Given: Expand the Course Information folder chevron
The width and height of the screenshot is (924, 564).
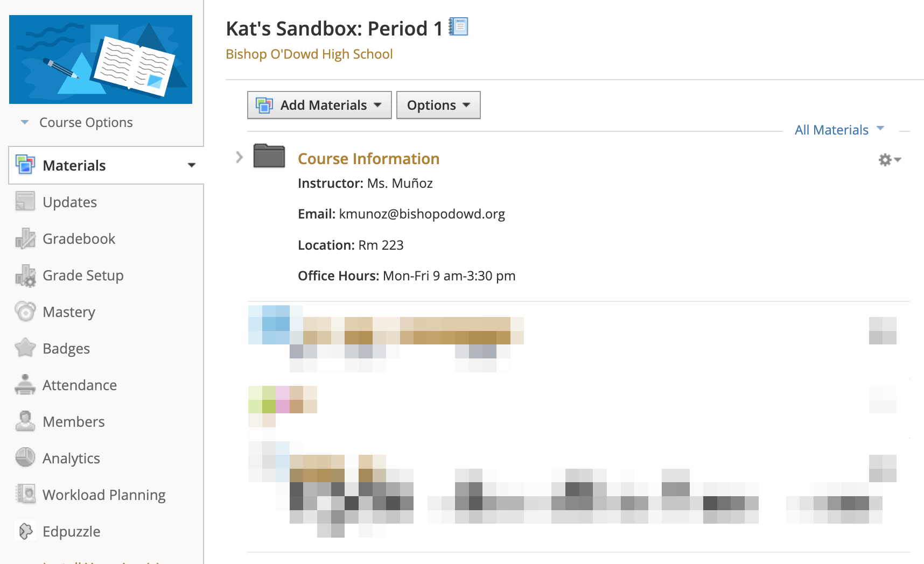Looking at the screenshot, I should 240,157.
